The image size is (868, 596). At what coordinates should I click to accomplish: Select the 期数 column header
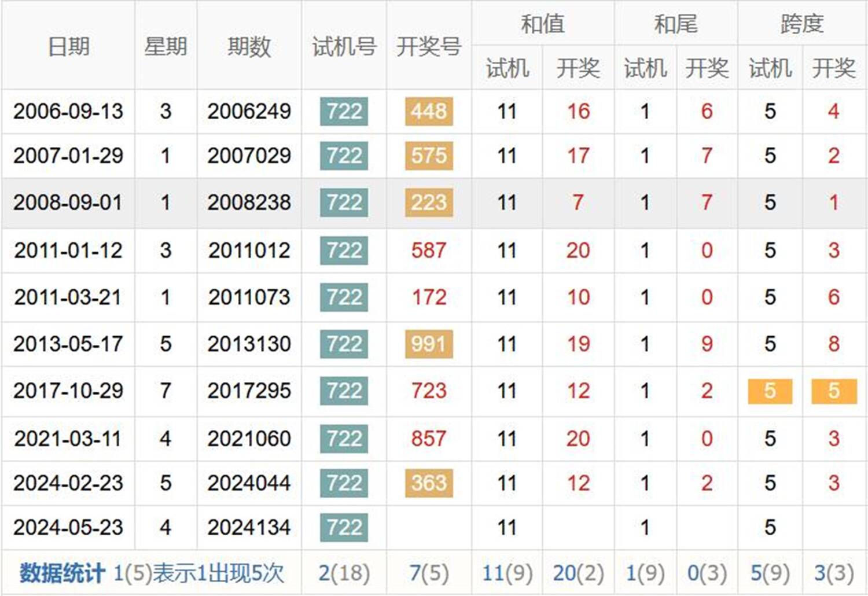click(249, 46)
